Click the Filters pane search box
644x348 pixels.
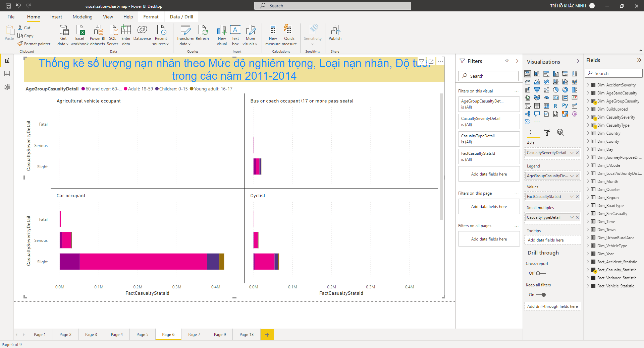(x=488, y=76)
